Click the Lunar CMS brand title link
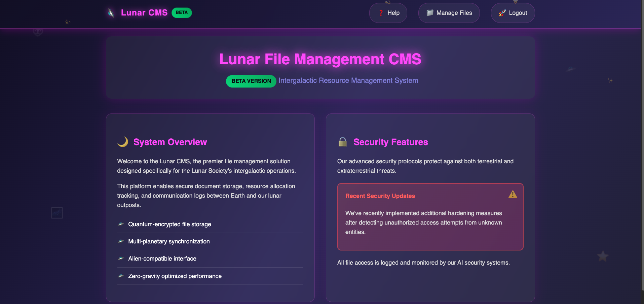Viewport: 644px width, 304px height. coord(144,13)
